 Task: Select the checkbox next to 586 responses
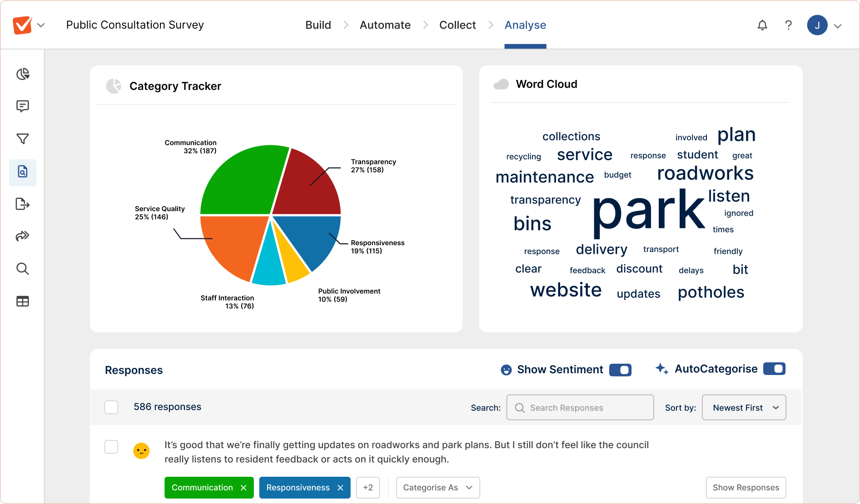pos(111,407)
